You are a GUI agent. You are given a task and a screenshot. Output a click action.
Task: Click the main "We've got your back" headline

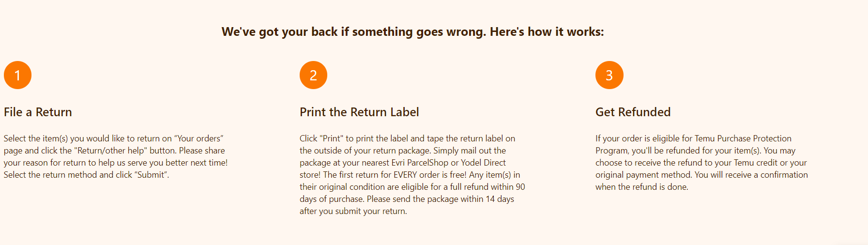click(412, 32)
